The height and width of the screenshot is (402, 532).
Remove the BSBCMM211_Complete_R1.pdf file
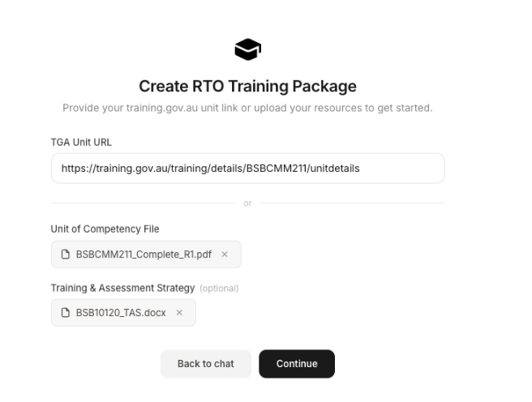[225, 254]
